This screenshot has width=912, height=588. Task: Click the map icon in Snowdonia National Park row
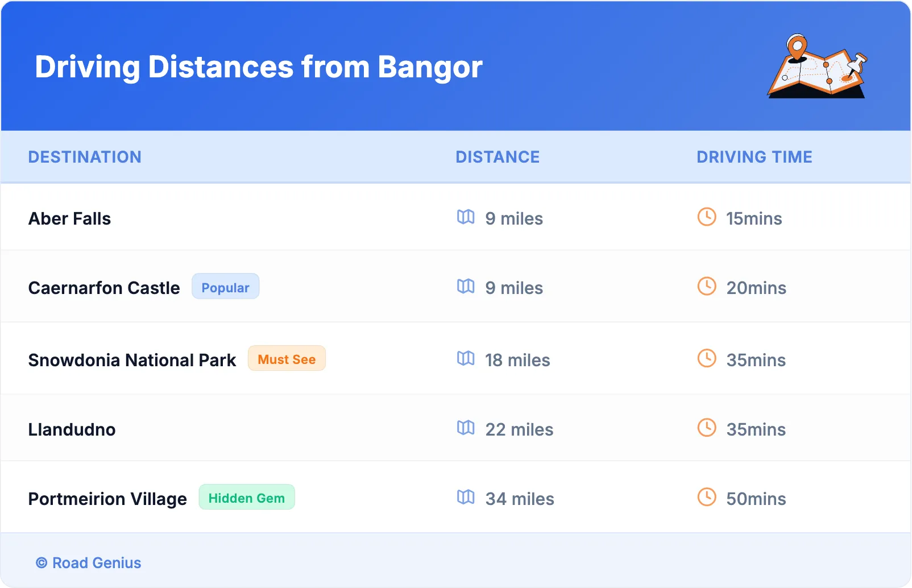[x=466, y=358]
